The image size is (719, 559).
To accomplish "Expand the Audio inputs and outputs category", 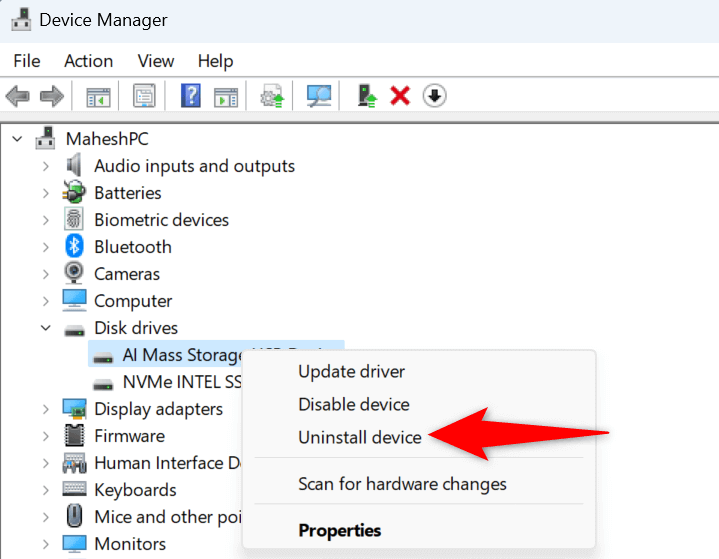I will pos(46,166).
